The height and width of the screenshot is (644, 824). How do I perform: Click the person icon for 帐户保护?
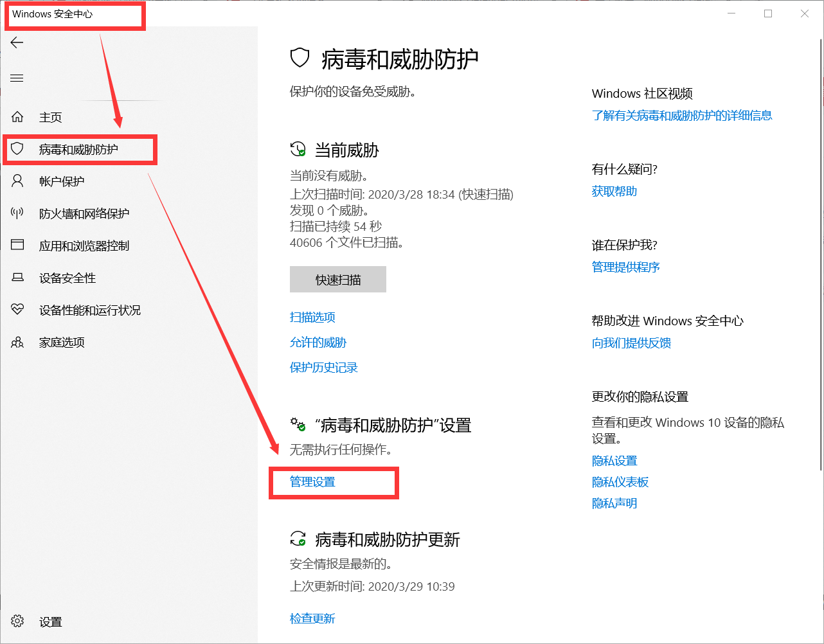[17, 181]
